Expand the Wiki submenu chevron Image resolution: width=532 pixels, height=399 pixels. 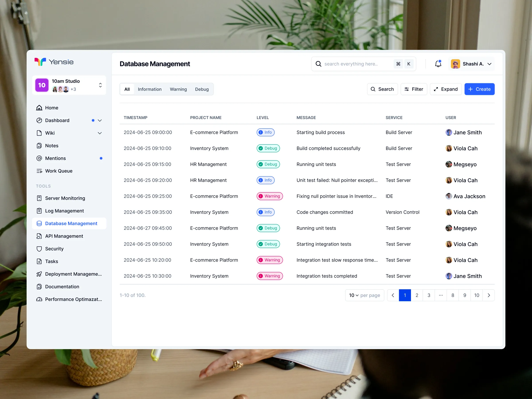tap(100, 133)
